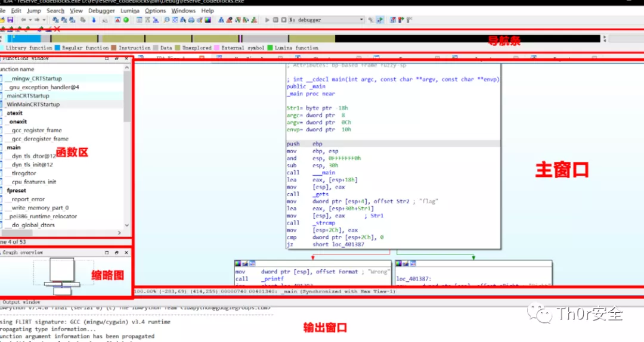
Task: Float the Graph overview panel
Action: coord(117,253)
